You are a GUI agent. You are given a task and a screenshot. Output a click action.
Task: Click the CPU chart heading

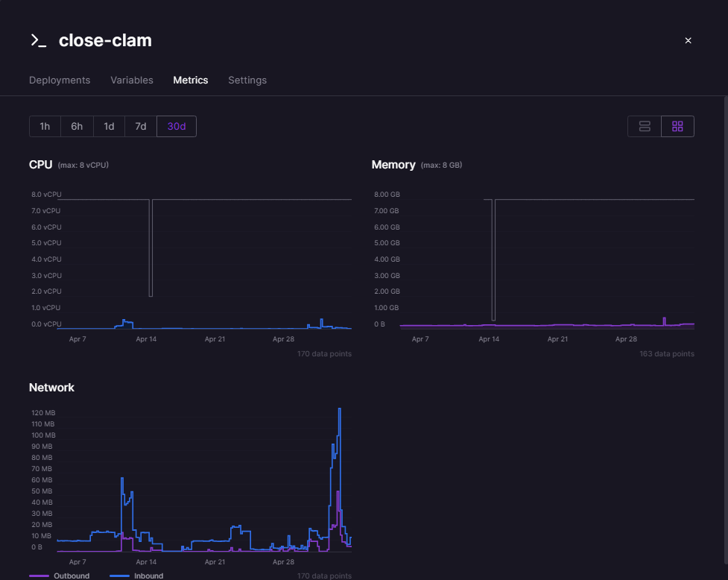tap(40, 165)
